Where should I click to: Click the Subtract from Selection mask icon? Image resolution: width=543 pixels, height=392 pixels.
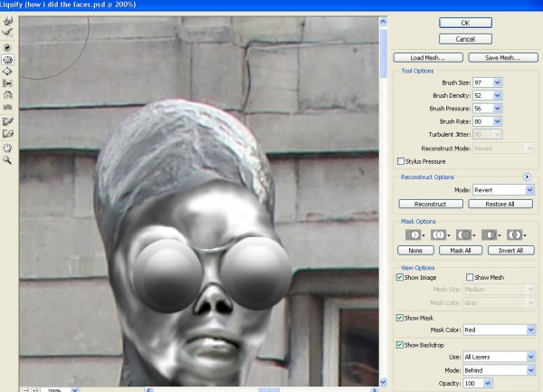click(x=465, y=234)
